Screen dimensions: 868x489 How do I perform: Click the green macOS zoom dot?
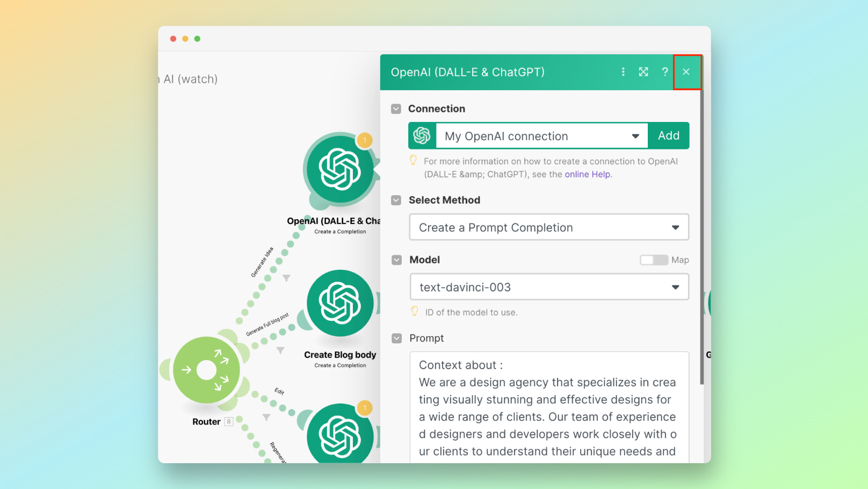click(197, 39)
